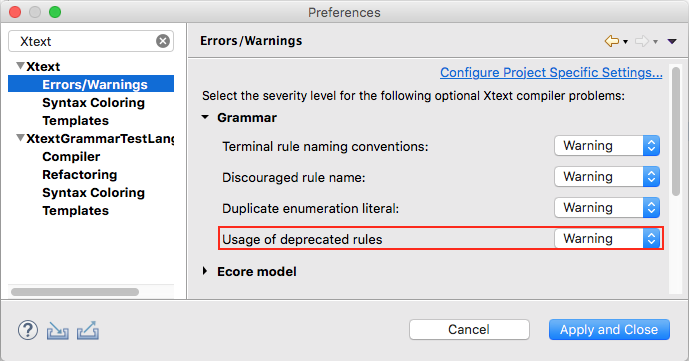Go back with the yellow arrow
This screenshot has width=689, height=361.
pos(612,41)
